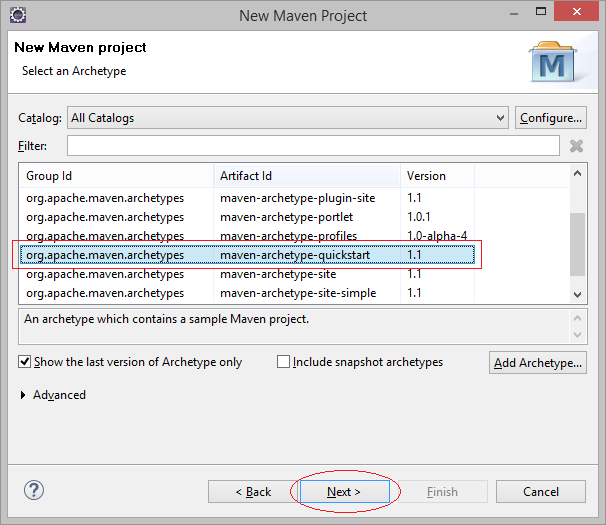
Task: Select the maven-archetype-portlet row
Action: 247,217
